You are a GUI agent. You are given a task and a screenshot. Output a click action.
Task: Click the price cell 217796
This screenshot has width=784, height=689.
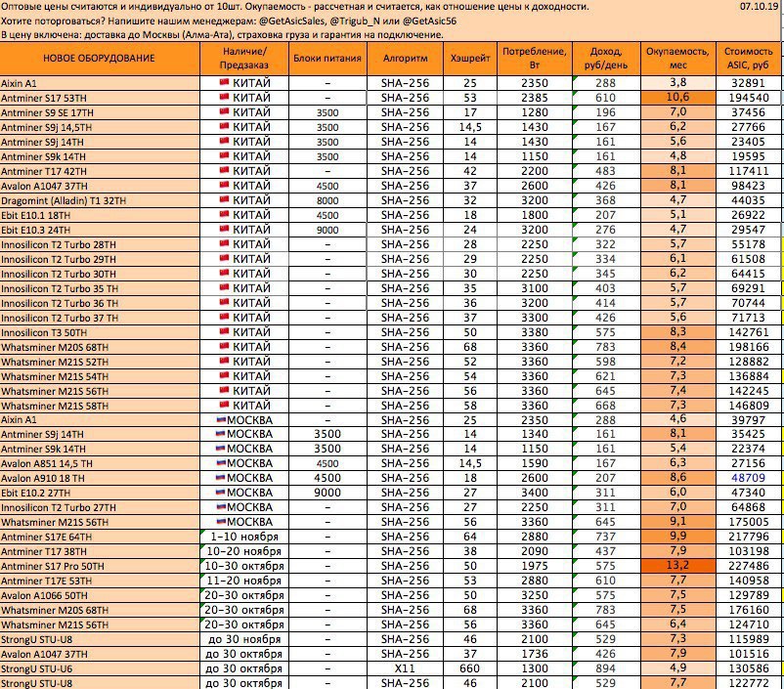[x=749, y=537]
